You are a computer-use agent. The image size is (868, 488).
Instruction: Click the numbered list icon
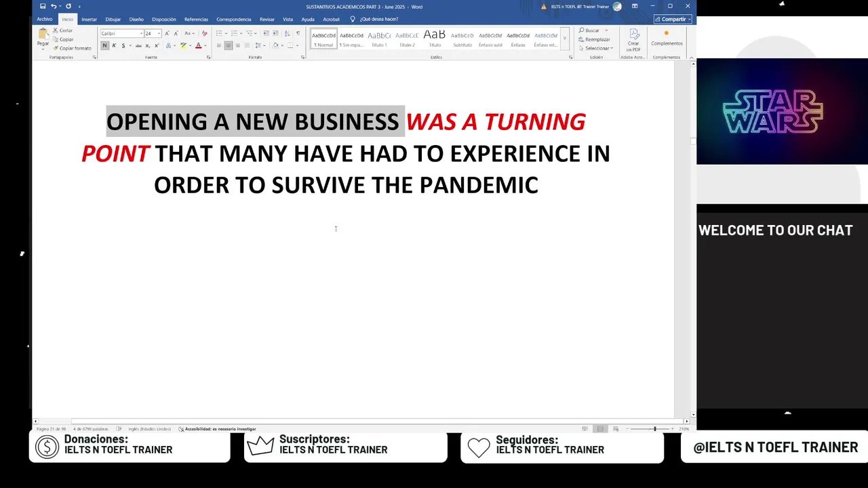point(235,33)
